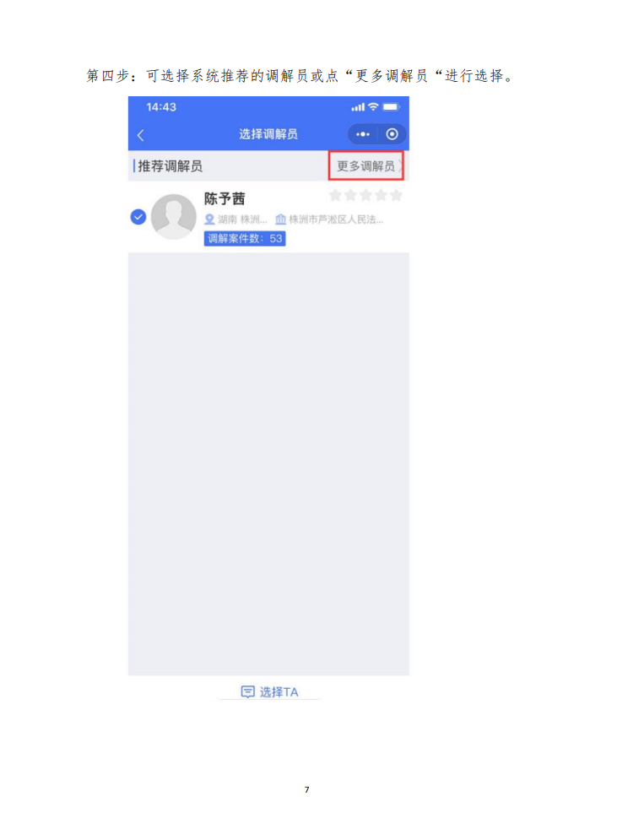Set rating to the first star
The image size is (617, 840).
(335, 195)
